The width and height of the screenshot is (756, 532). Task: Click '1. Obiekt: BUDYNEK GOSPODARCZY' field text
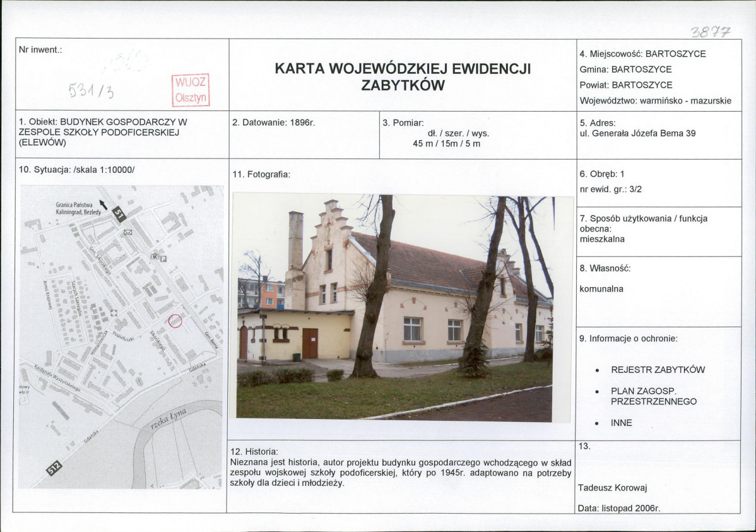tap(103, 132)
